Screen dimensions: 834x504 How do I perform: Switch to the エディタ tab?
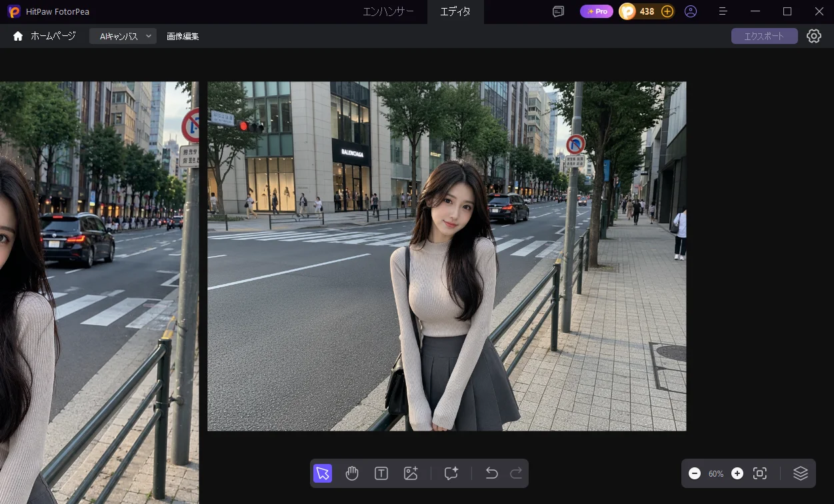455,11
